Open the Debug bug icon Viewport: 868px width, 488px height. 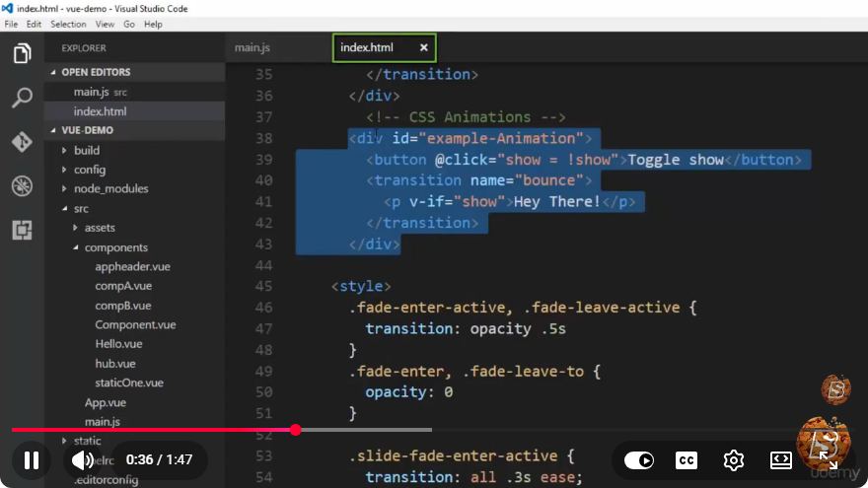click(x=22, y=186)
